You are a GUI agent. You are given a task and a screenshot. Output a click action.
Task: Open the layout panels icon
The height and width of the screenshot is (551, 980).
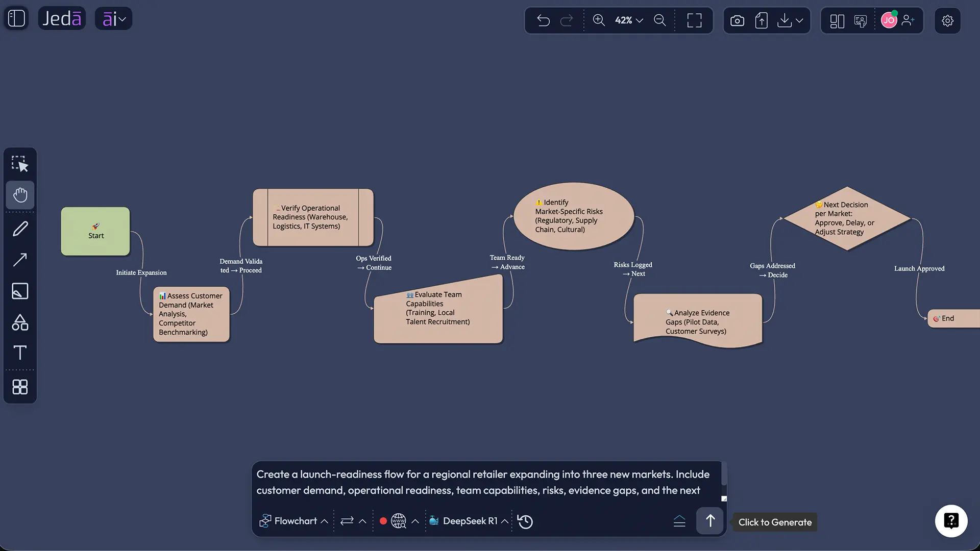point(837,21)
